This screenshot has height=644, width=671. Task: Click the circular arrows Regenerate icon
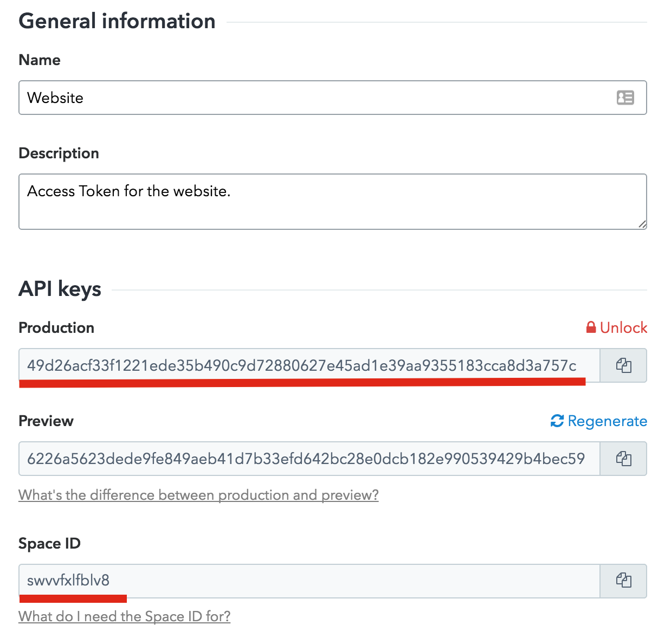pos(557,421)
